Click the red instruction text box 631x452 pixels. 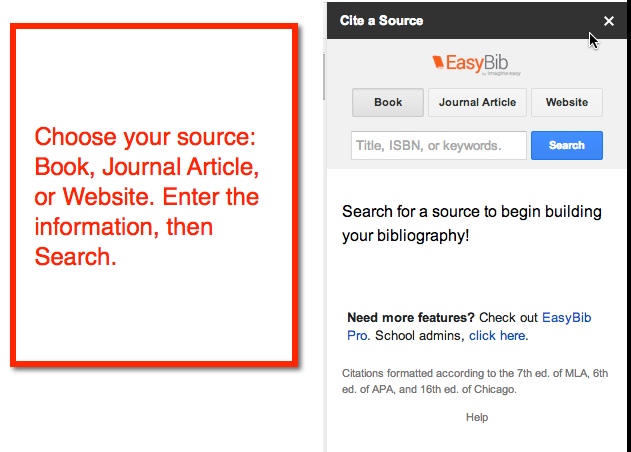(x=150, y=197)
